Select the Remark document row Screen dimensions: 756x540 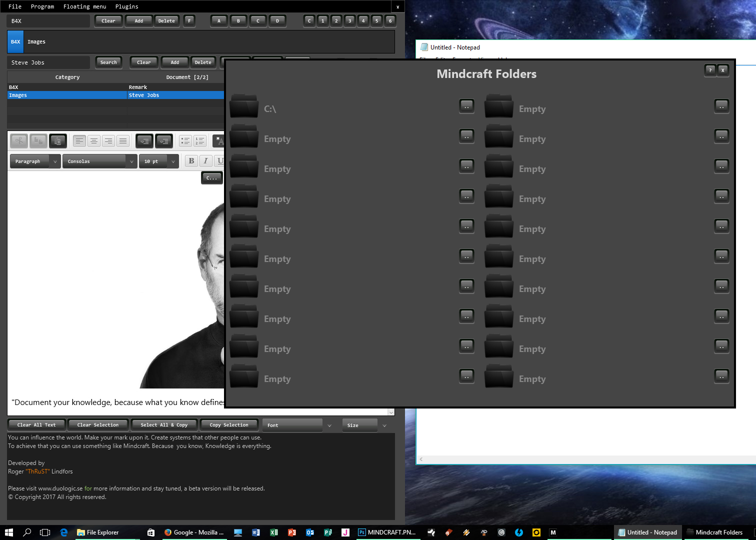pyautogui.click(x=176, y=87)
